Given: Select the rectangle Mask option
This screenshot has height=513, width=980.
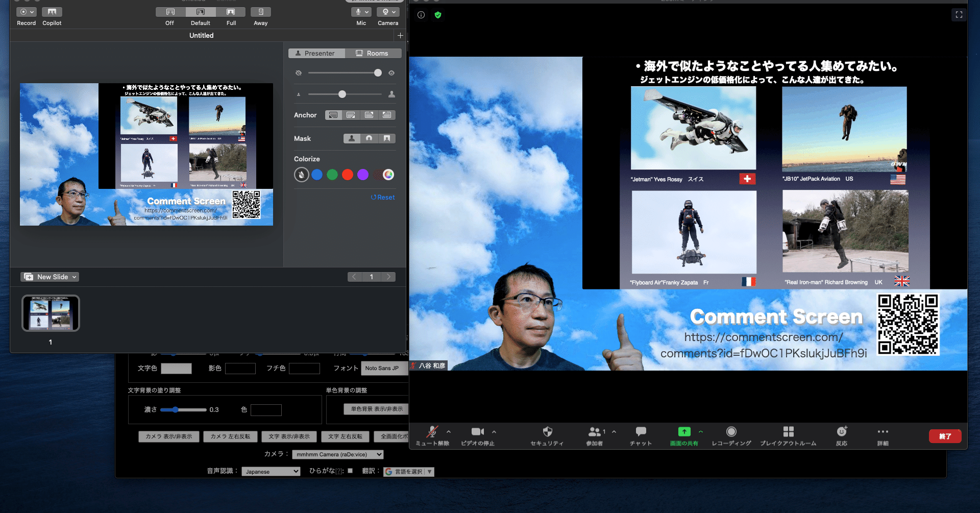Looking at the screenshot, I should [x=387, y=138].
